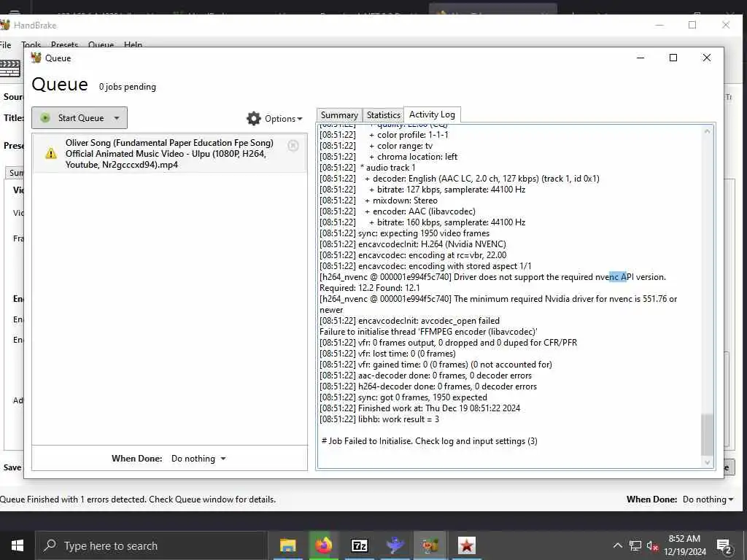
Task: Open the Help menu in HandBrake
Action: tap(133, 44)
